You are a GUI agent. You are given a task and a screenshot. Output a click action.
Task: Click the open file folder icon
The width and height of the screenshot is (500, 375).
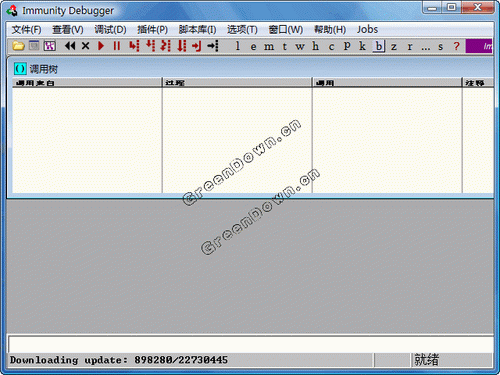point(18,46)
